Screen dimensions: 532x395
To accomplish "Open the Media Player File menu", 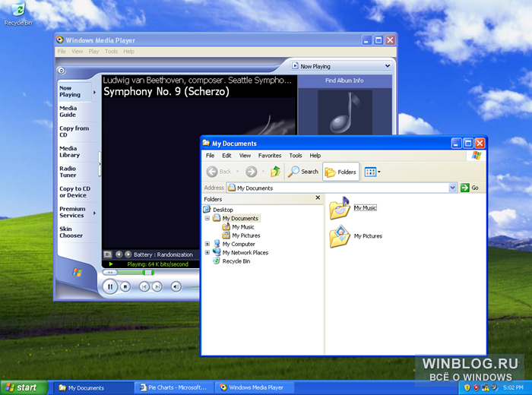I will [62, 51].
